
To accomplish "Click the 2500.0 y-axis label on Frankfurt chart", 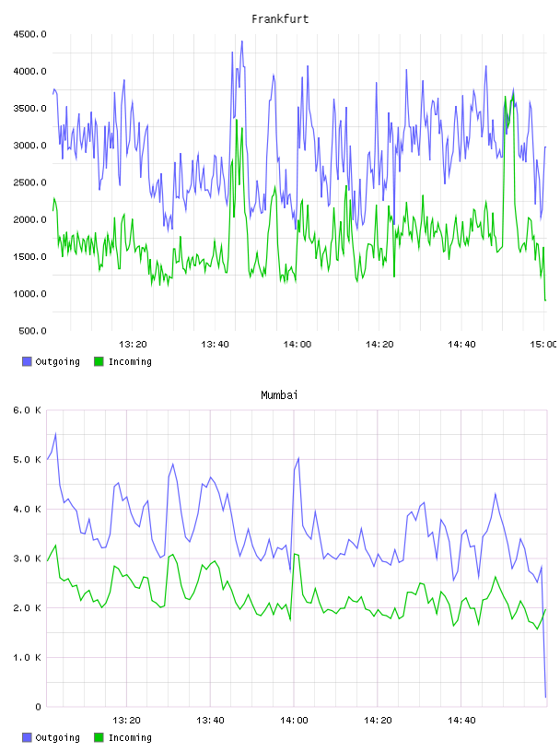I will (29, 182).
